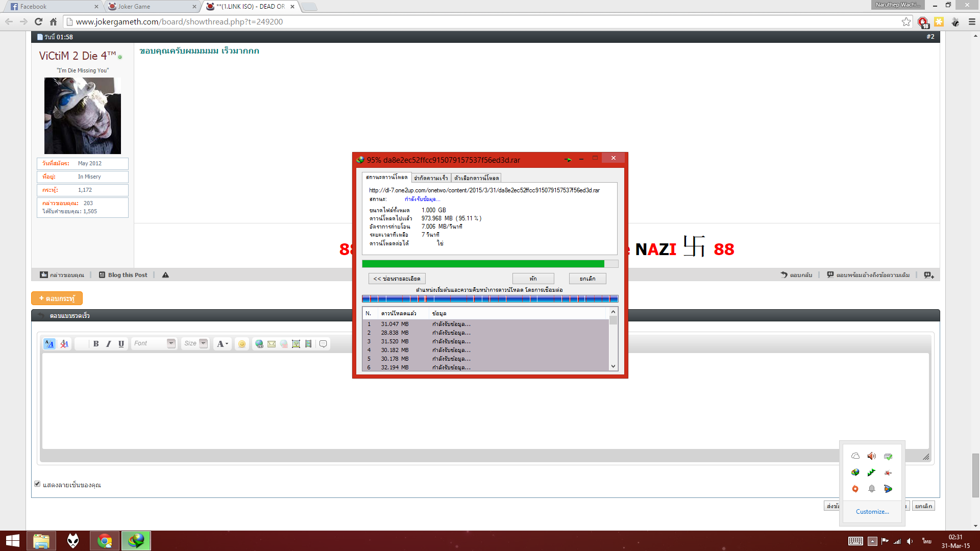Click the green download progress bar

482,264
